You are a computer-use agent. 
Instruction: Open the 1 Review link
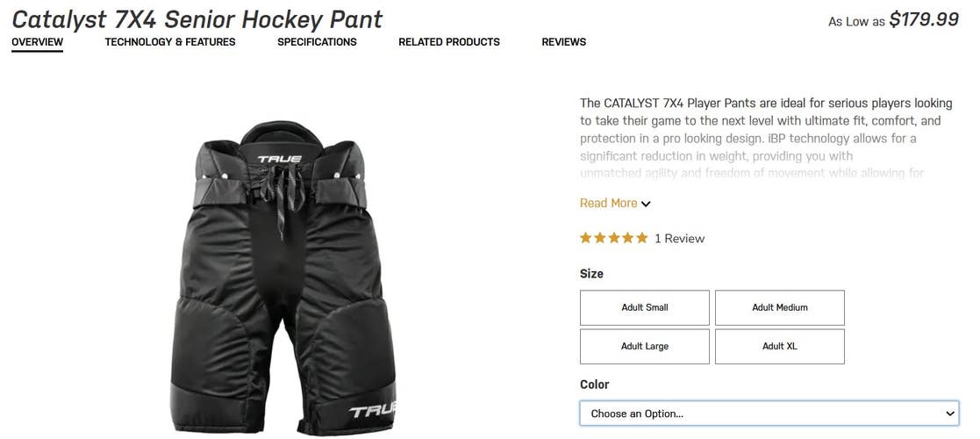pyautogui.click(x=679, y=239)
